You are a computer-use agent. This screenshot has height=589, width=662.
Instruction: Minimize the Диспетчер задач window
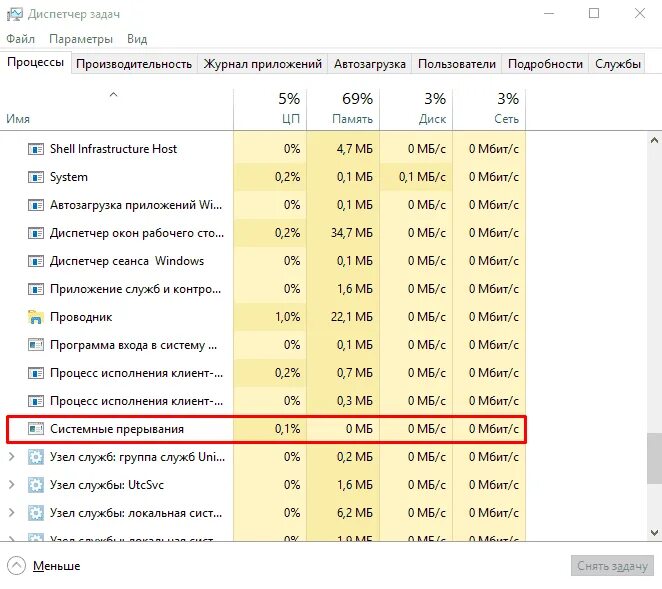(x=548, y=14)
